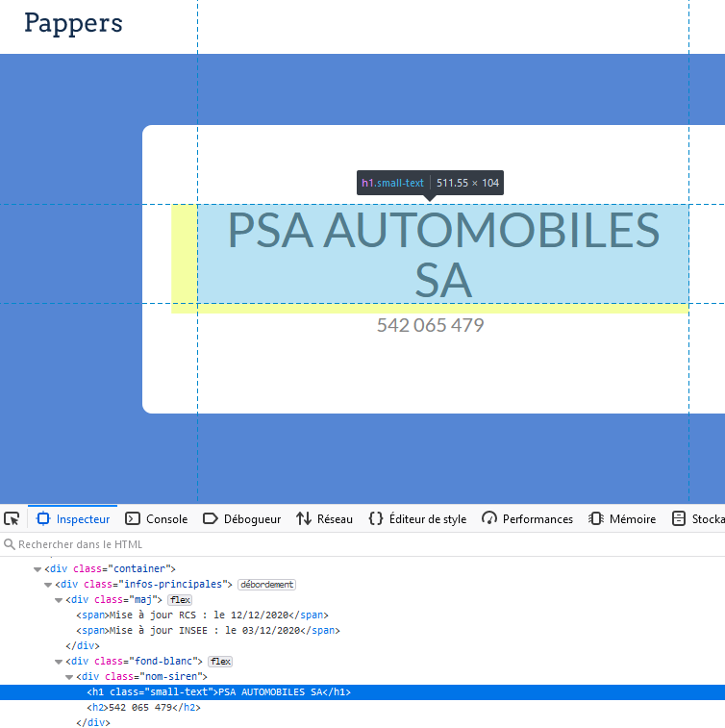Open the Stockage tab
The height and width of the screenshot is (728, 725).
[x=696, y=518]
